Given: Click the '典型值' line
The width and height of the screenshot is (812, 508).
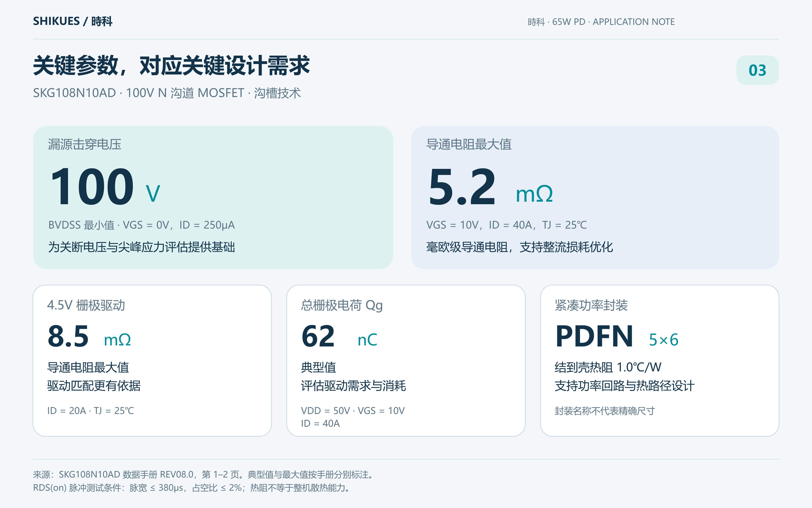Looking at the screenshot, I should (318, 367).
